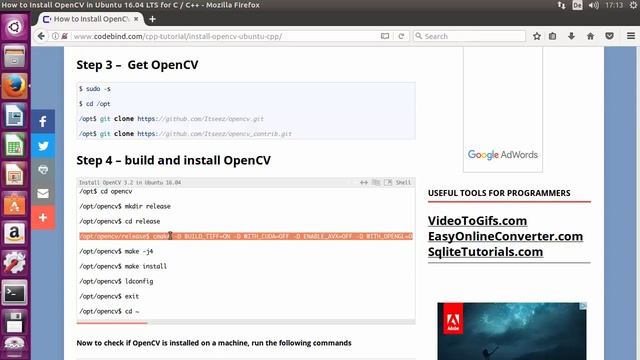Click the floppy disk drive launcher icon
Viewport: 640px width, 360px height.
(x=14, y=322)
